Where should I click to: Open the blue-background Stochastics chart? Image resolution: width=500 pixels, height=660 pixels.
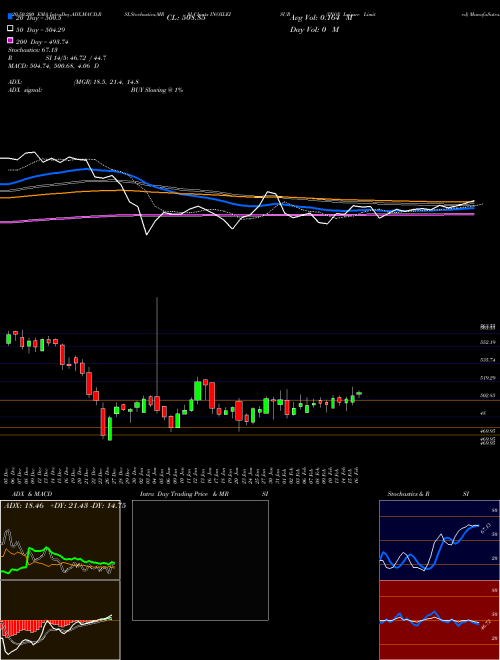click(439, 540)
